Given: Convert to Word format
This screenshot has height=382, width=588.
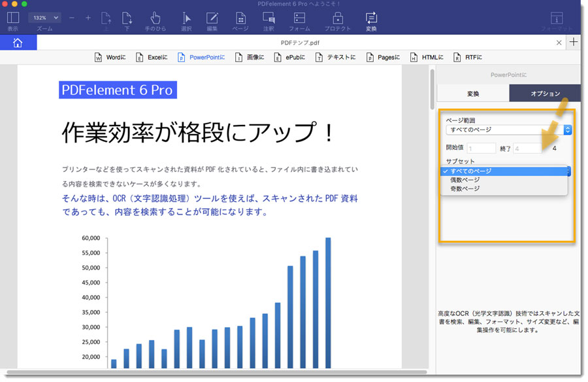Looking at the screenshot, I should point(110,57).
